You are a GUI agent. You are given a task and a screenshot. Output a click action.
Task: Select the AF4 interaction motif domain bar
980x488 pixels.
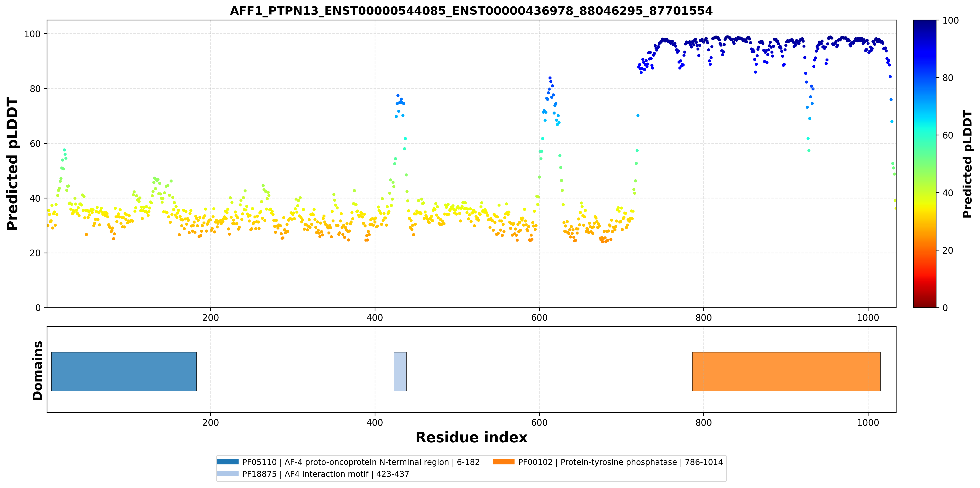[400, 372]
